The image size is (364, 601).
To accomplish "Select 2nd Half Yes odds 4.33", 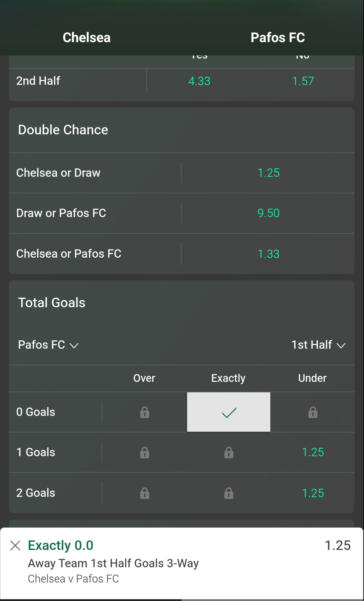I will click(199, 81).
